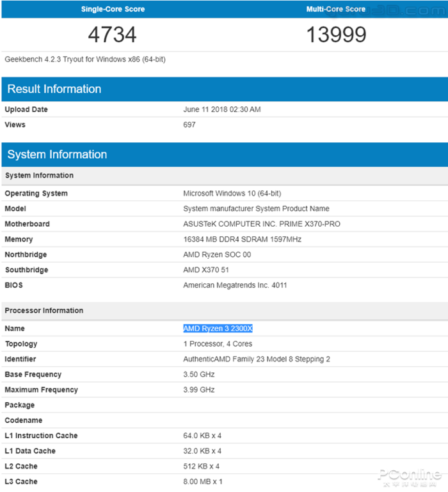
Task: Click the Northbridge label
Action: 26,255
